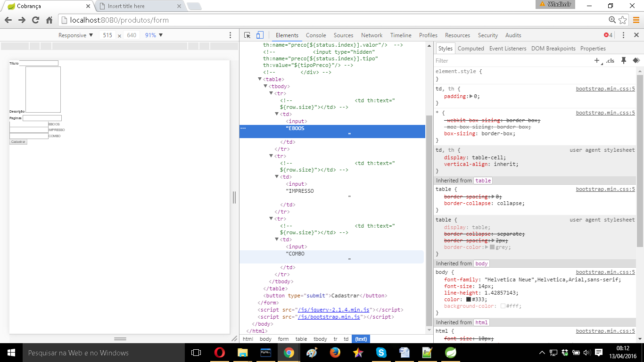Open the Responsive device dropdown
This screenshot has height=362, width=644.
point(75,35)
